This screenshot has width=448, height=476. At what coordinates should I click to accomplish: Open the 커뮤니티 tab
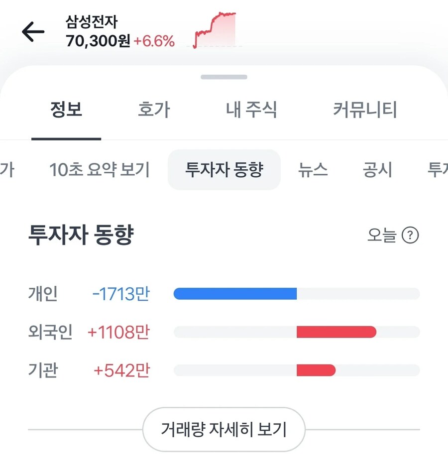click(x=366, y=111)
